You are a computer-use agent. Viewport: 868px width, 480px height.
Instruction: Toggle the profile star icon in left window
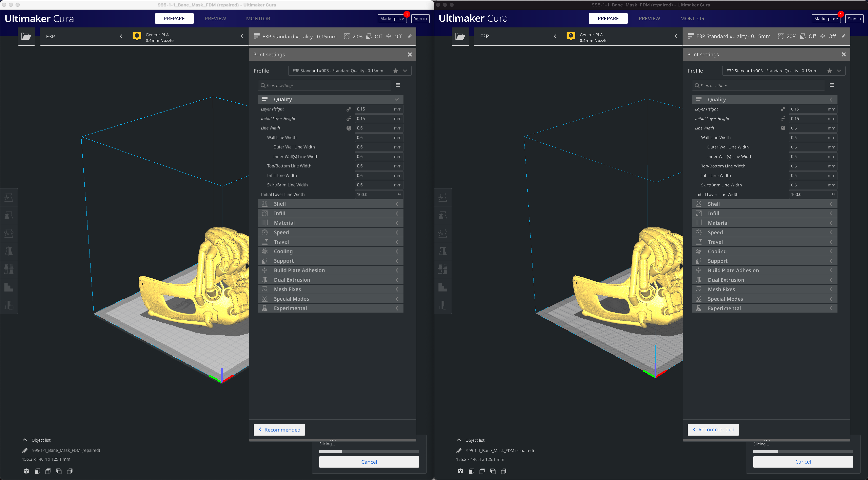click(x=396, y=71)
